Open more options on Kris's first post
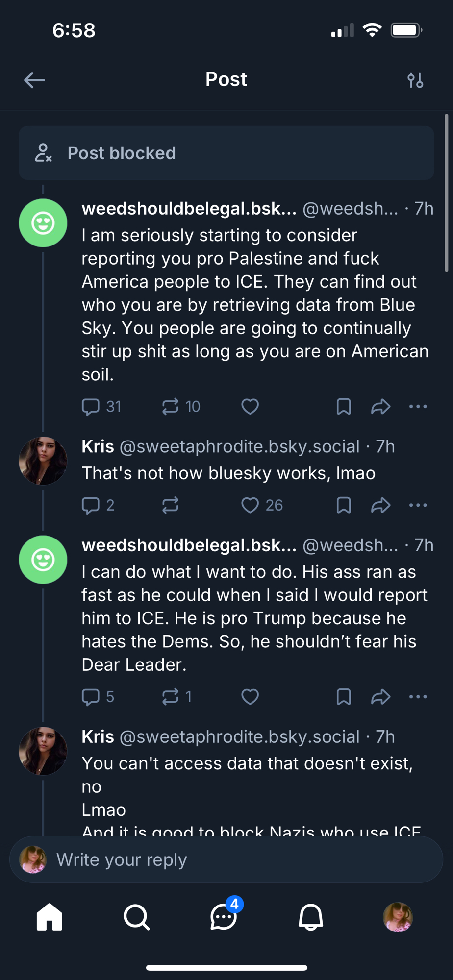 click(418, 505)
